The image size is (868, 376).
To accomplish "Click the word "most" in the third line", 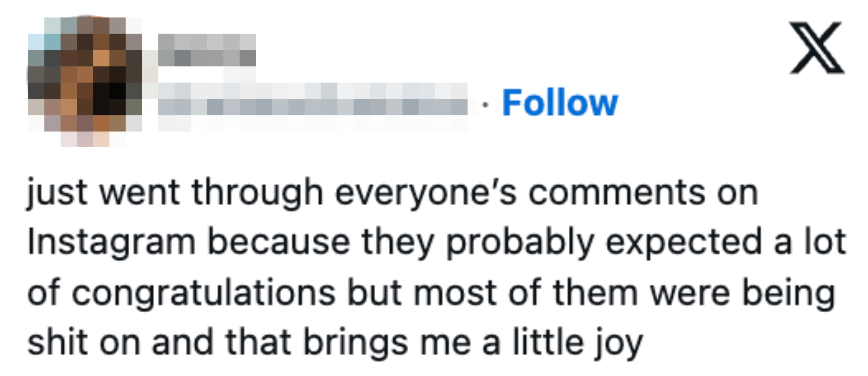I will pos(455,292).
